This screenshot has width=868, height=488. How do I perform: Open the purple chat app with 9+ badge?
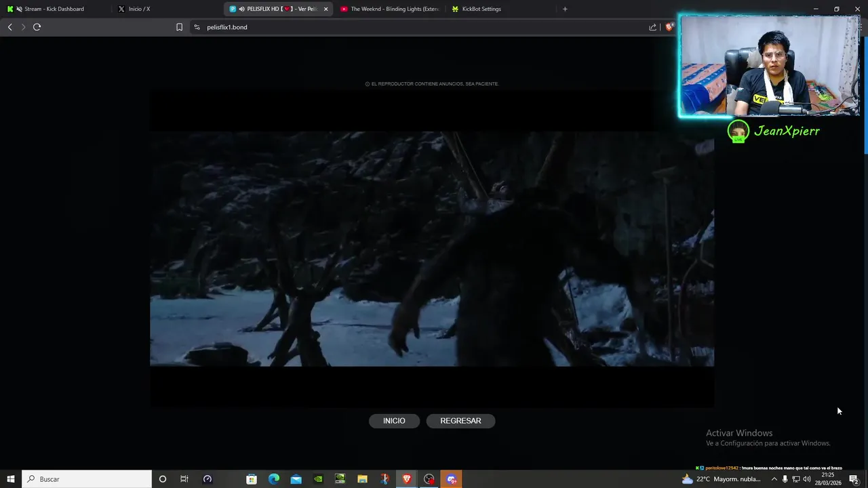pos(452,479)
